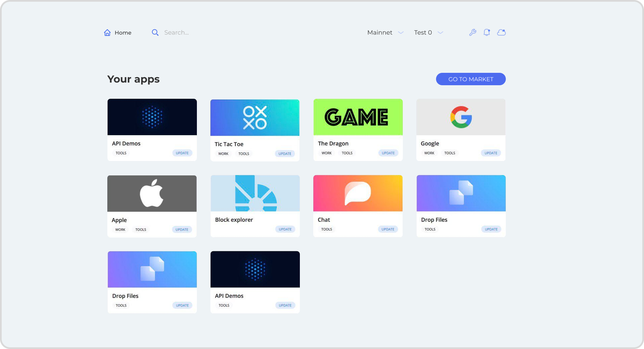The image size is (644, 349).
Task: Open the Chat bubble thumbnail
Action: click(358, 193)
